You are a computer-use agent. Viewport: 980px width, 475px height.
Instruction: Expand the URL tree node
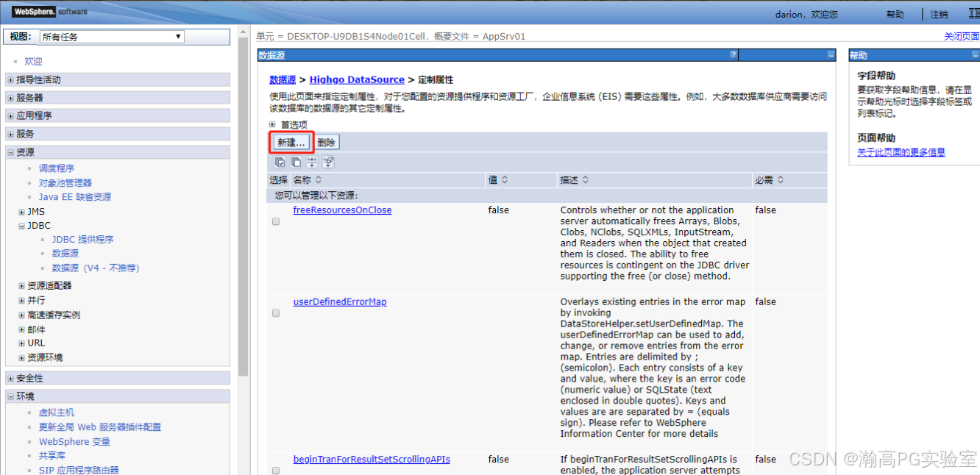click(x=21, y=343)
